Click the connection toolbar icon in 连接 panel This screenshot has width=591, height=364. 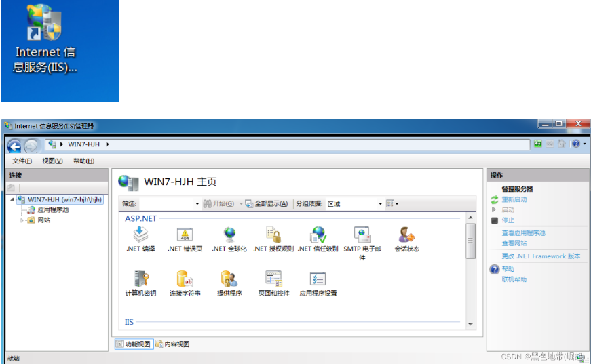(x=12, y=188)
